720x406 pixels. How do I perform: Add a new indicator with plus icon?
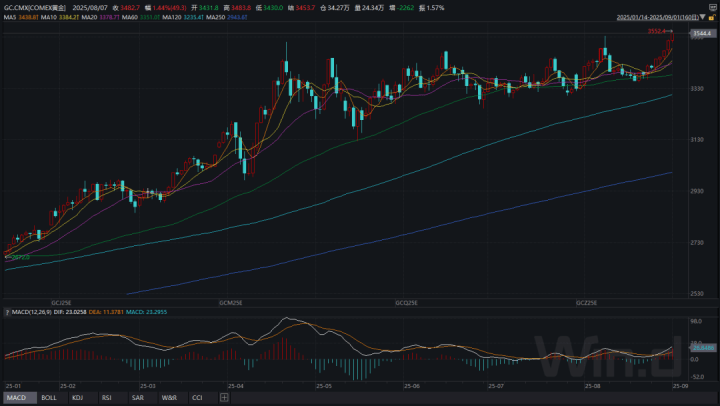tap(224, 397)
